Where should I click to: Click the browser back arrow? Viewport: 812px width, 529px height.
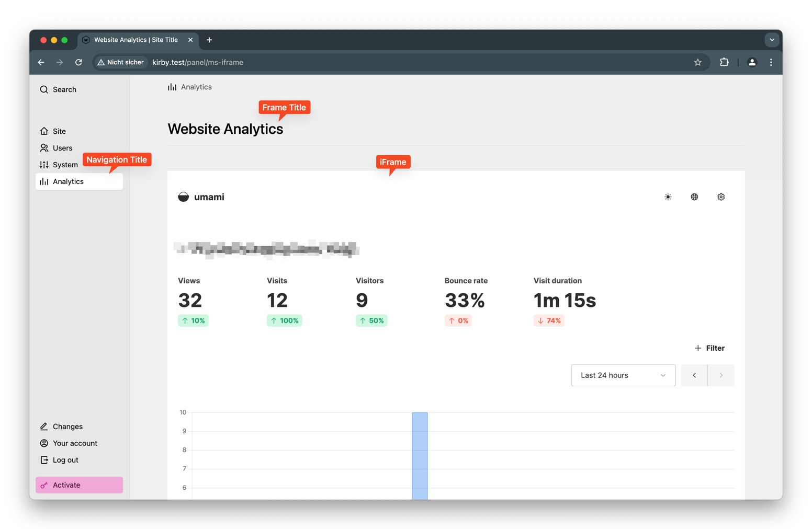[x=41, y=62]
